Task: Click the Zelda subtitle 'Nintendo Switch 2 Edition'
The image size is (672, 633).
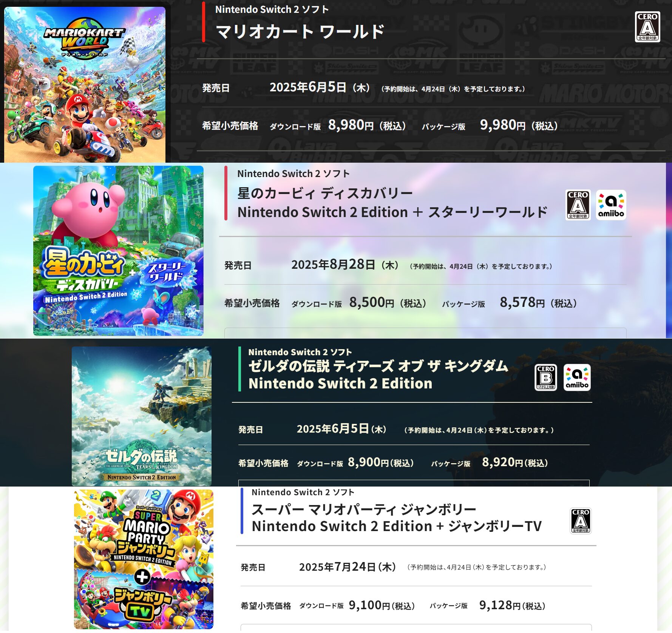Action: tap(340, 383)
